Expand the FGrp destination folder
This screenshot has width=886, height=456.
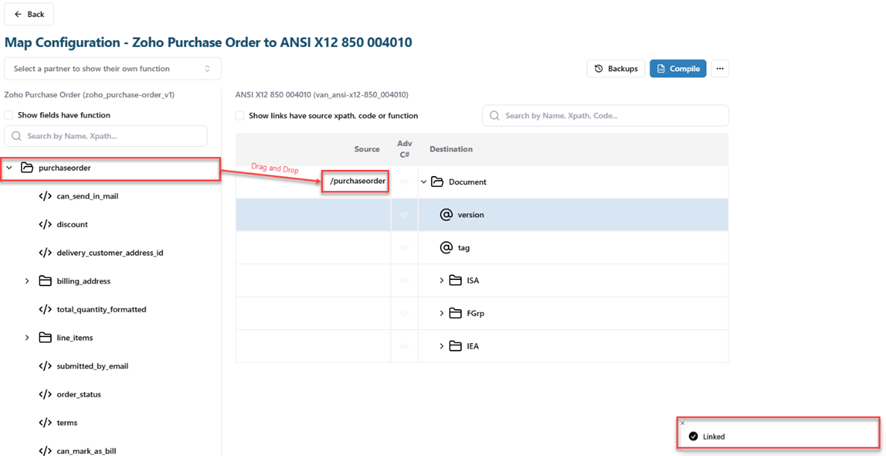(442, 313)
